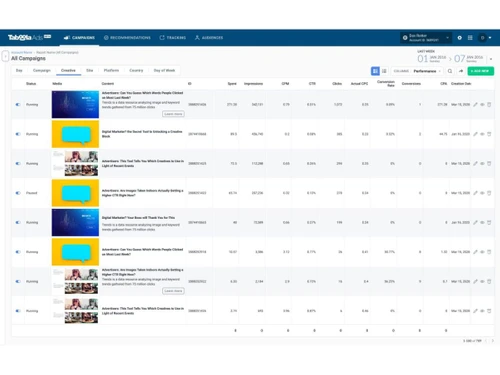Viewport: 500px width, 375px height.
Task: Edit the blue-thumbnail 'Can You Guess' creative
Action: pyautogui.click(x=475, y=105)
